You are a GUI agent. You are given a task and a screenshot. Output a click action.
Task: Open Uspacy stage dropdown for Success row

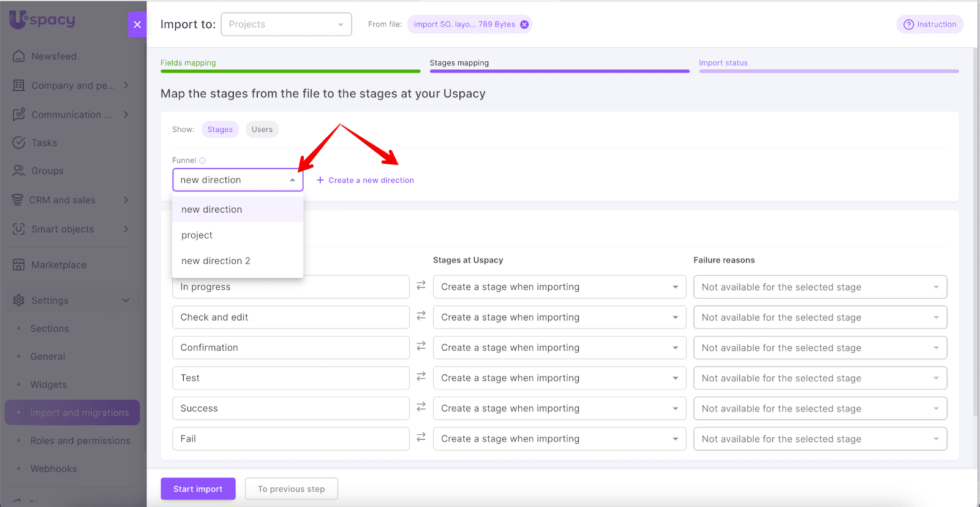(x=559, y=408)
